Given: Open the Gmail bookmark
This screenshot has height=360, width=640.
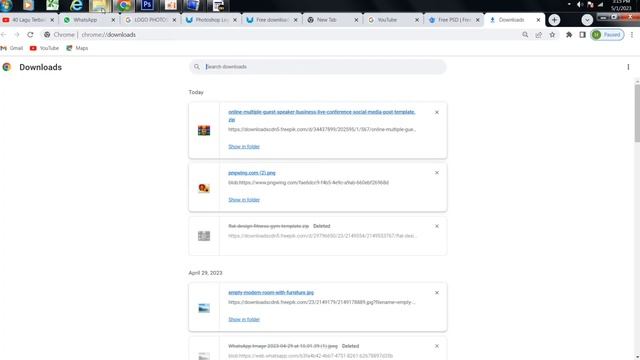Looking at the screenshot, I should click(x=12, y=48).
